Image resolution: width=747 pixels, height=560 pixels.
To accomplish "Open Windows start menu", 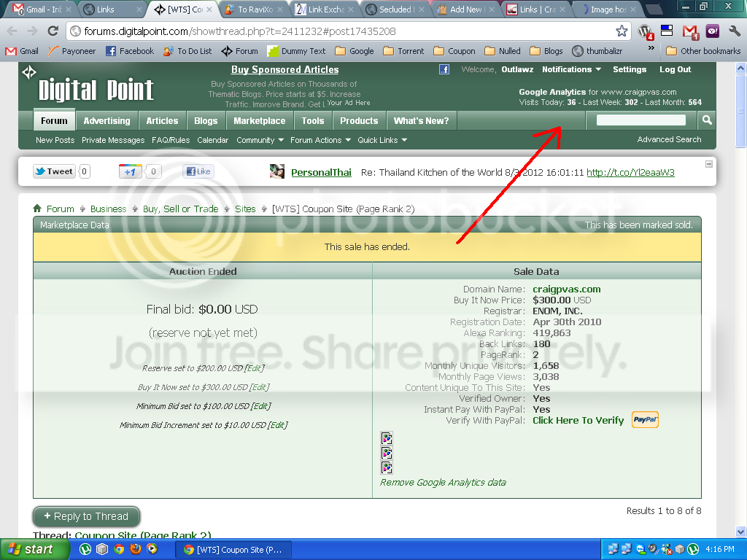I will point(34,550).
